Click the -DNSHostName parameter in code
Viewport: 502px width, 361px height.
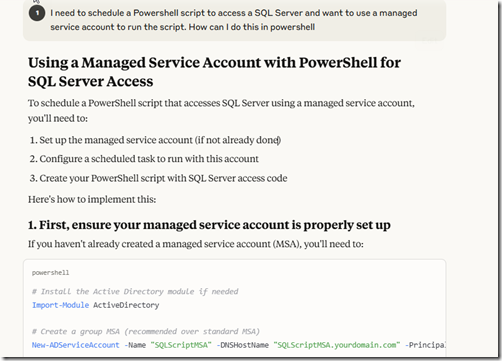tap(242, 345)
